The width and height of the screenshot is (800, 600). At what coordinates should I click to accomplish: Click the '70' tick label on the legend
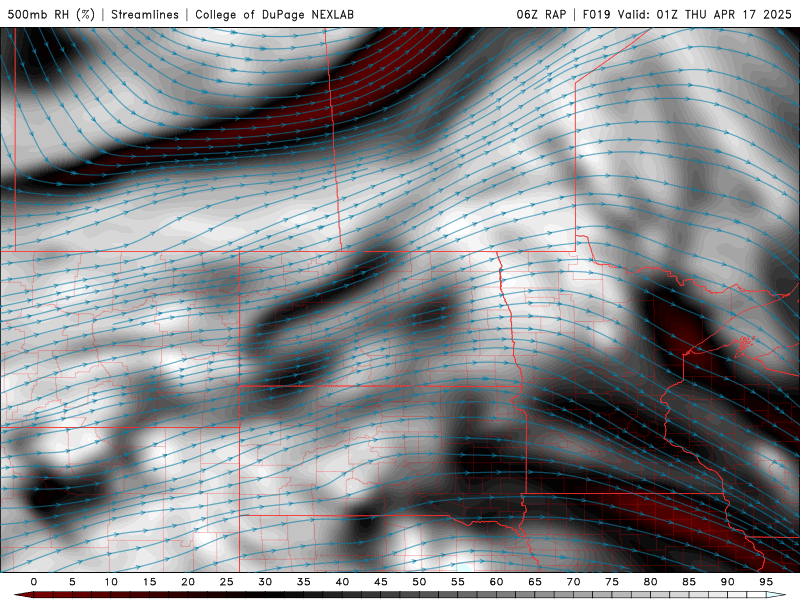[x=573, y=582]
